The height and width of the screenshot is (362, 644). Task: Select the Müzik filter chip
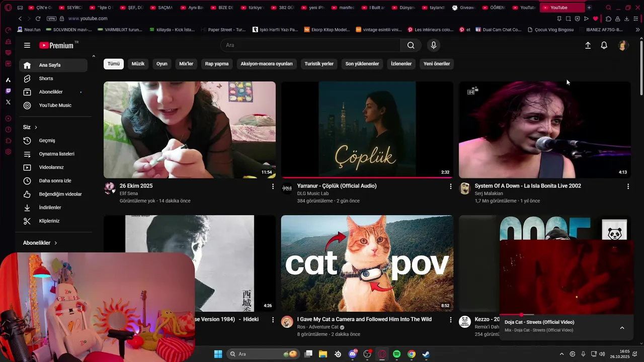click(x=138, y=64)
